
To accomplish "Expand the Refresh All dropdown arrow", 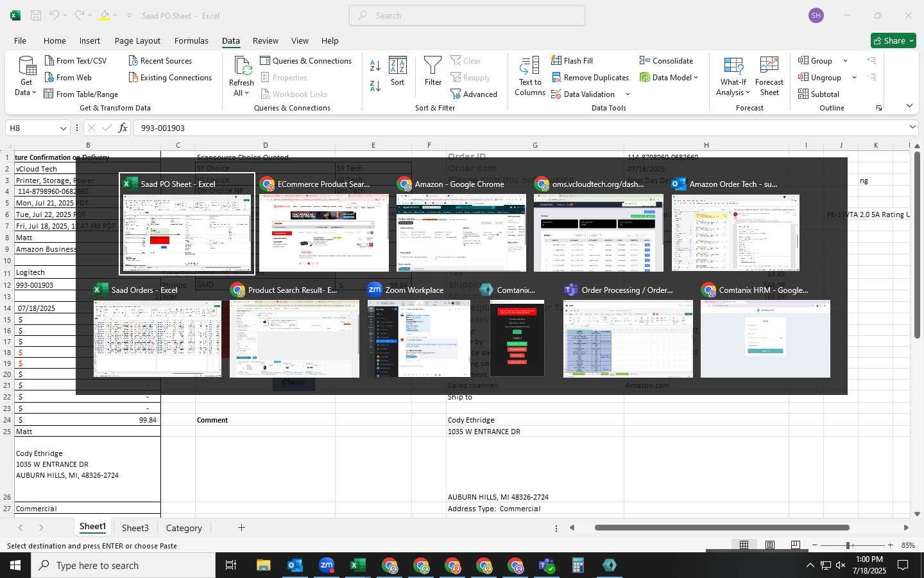I will pos(246,92).
